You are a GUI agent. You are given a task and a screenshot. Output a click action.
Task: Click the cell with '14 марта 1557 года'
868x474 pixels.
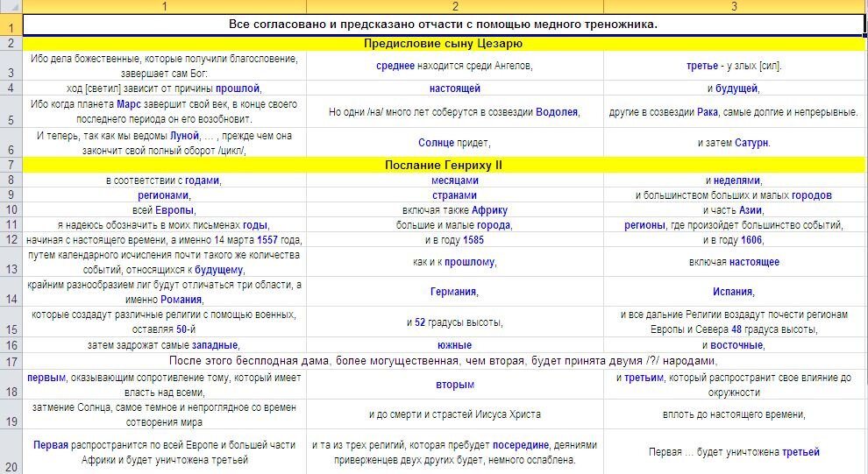point(165,240)
